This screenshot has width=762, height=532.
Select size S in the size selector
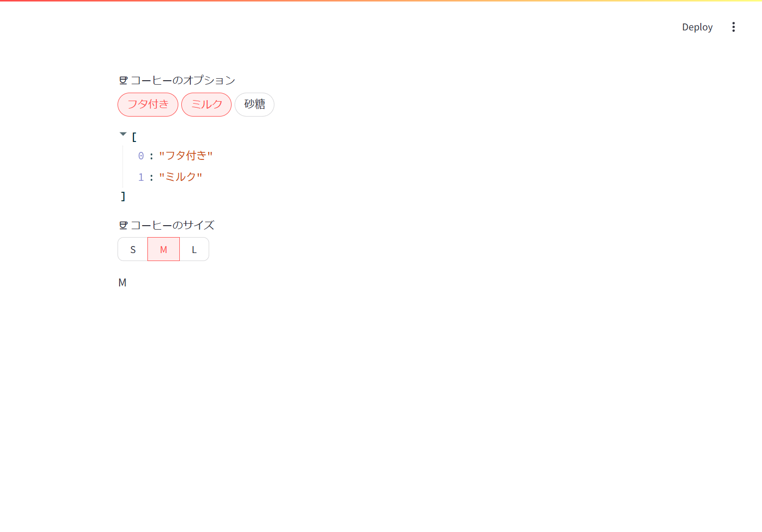tap(132, 249)
